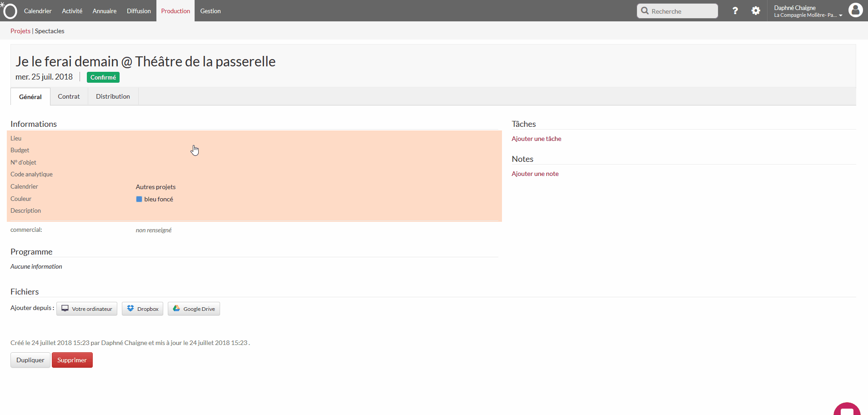Switch to the Contrat tab
This screenshot has height=415, width=868.
coord(69,96)
